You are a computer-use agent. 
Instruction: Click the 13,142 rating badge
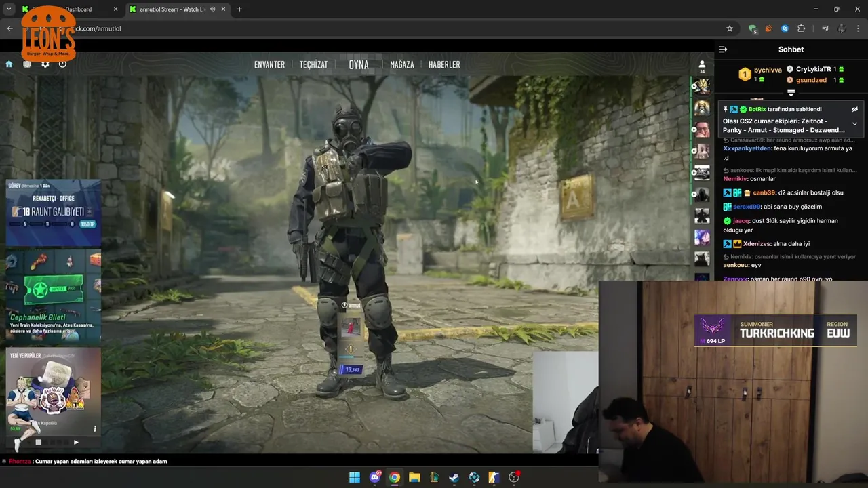pyautogui.click(x=351, y=369)
